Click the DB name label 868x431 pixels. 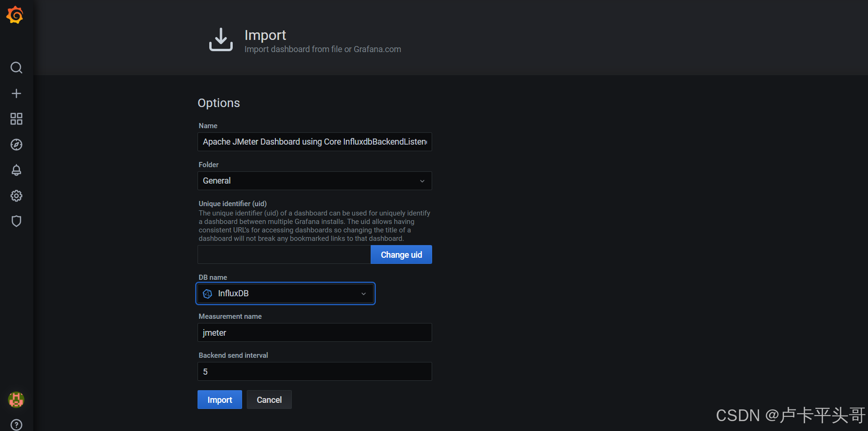tap(213, 277)
